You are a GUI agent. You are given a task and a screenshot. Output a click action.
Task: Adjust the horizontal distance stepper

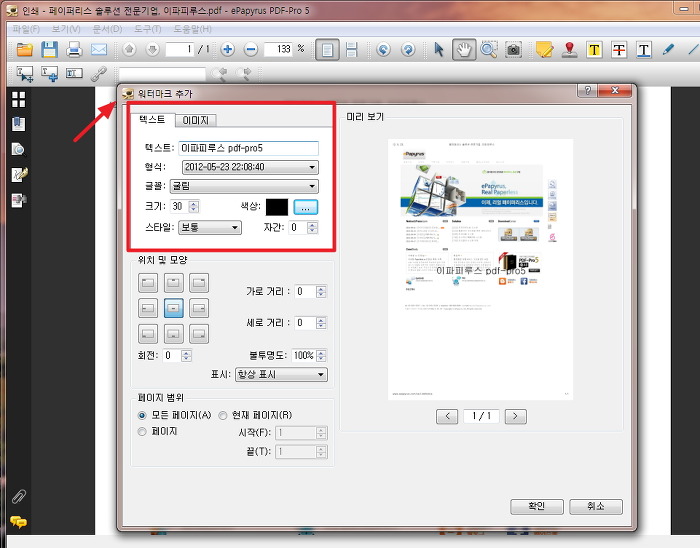pos(321,291)
